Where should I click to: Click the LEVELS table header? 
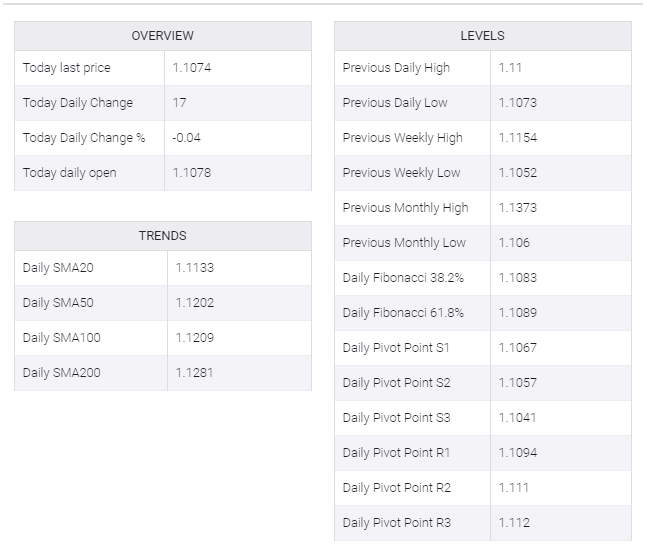(482, 36)
